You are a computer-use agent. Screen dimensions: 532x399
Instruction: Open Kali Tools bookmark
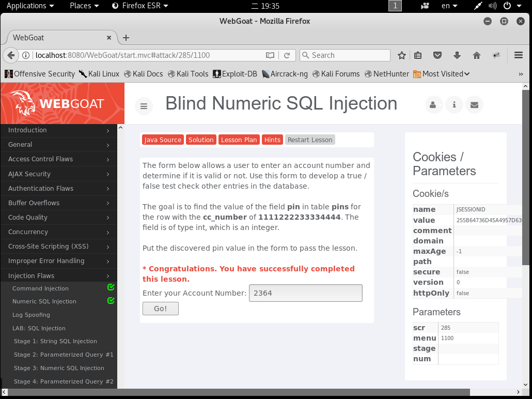(189, 74)
